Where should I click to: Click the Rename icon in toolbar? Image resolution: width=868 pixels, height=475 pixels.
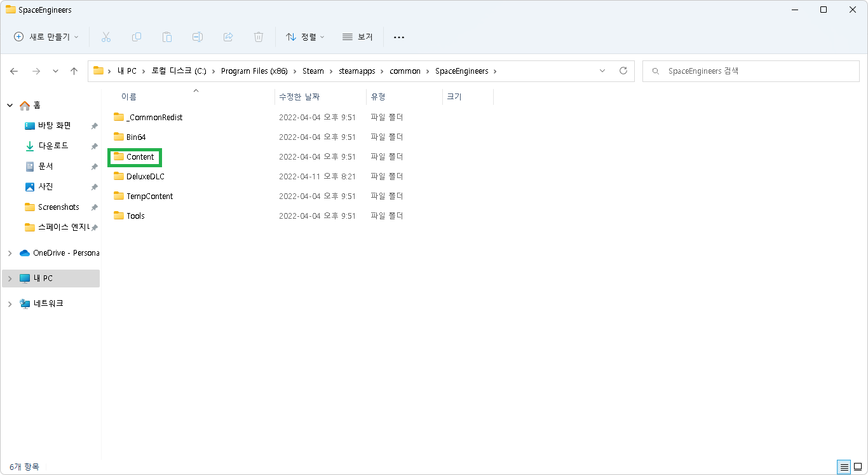coord(198,37)
